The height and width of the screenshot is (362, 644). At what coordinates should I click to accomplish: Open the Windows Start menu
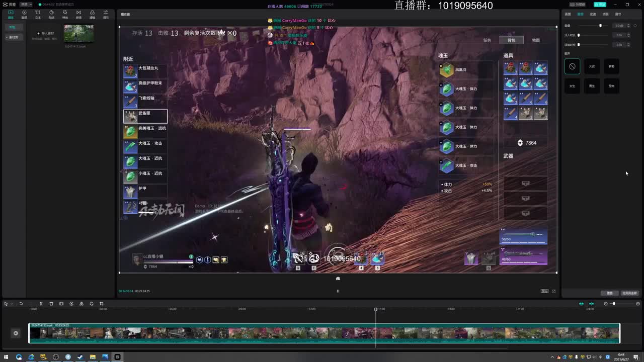[7, 357]
